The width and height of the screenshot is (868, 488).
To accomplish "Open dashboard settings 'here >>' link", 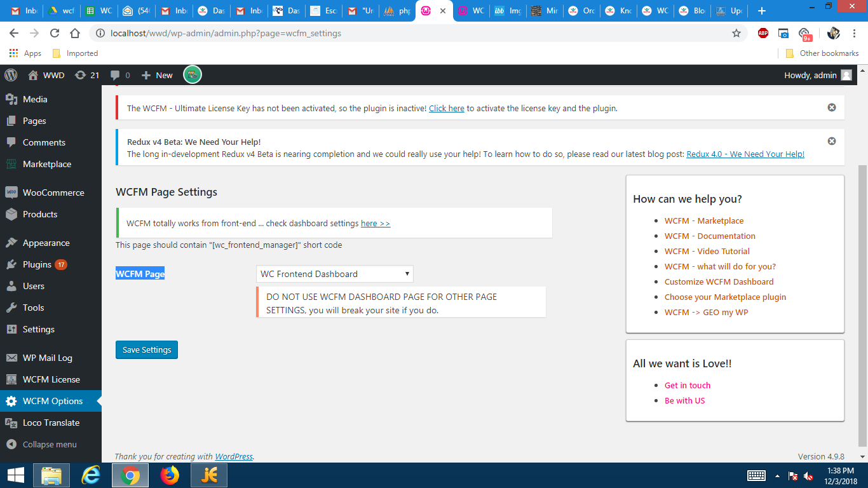I will pos(376,223).
